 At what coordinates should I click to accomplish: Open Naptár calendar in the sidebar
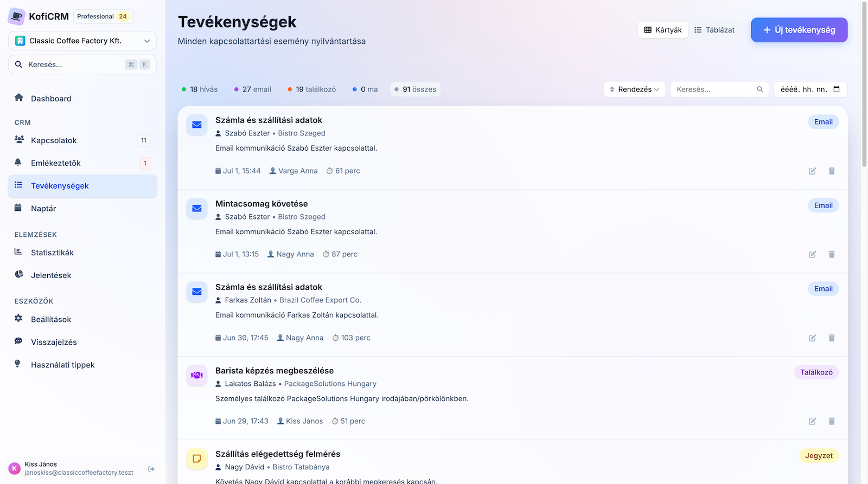[x=82, y=209]
